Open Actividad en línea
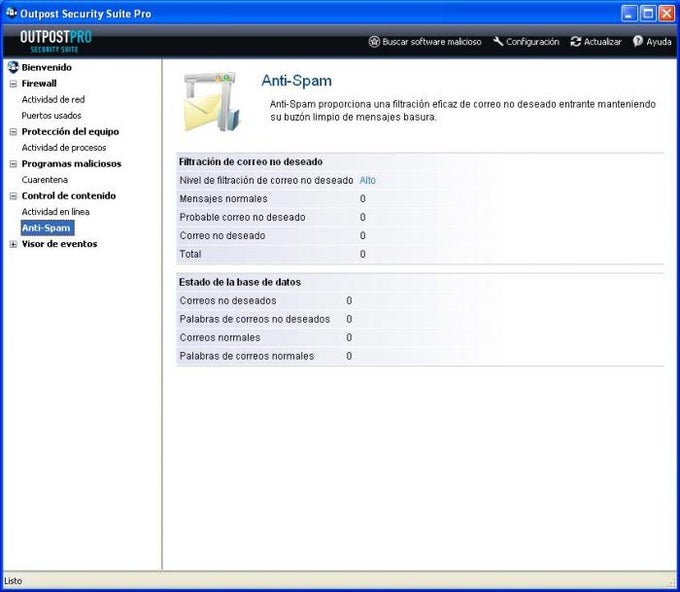Image resolution: width=680 pixels, height=592 pixels. (56, 212)
